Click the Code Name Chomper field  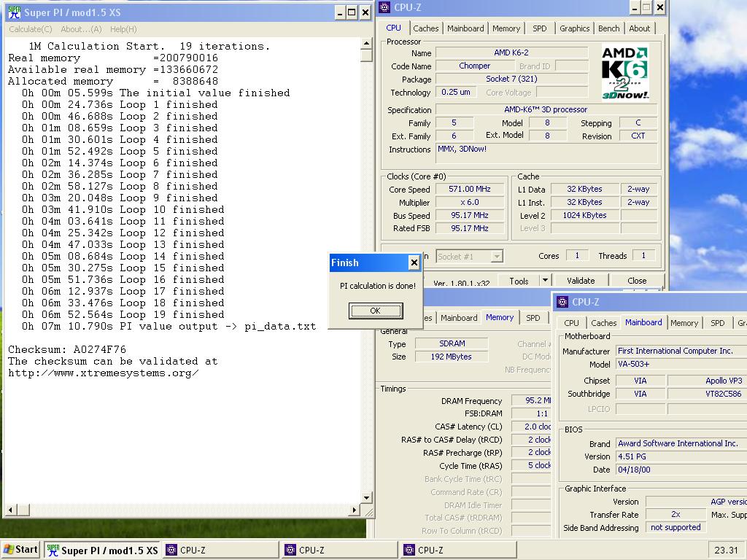click(x=474, y=66)
